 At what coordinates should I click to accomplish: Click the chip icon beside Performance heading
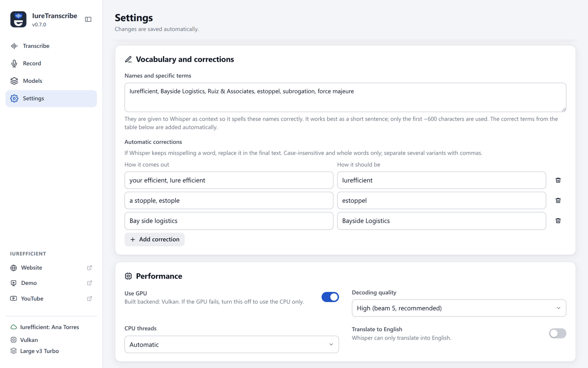click(x=128, y=276)
